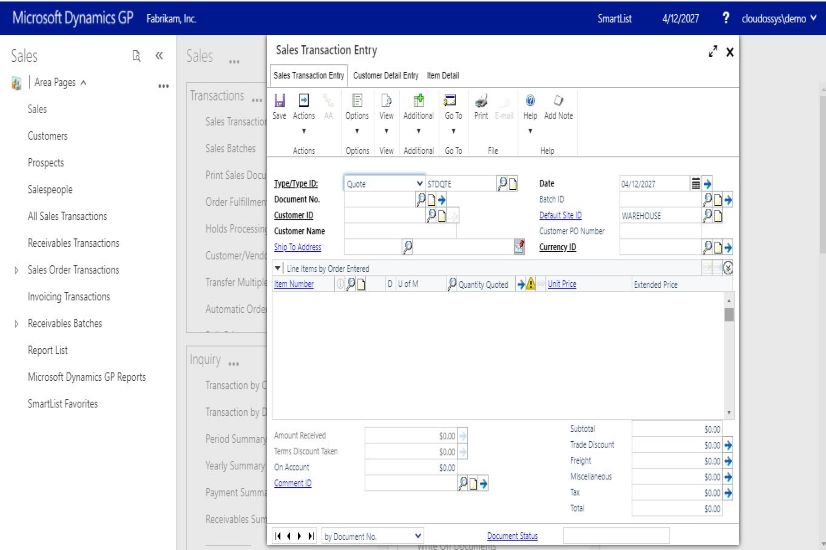Viewport: 826px width, 550px height.
Task: Switch to the Item Detail tab
Action: 443,75
